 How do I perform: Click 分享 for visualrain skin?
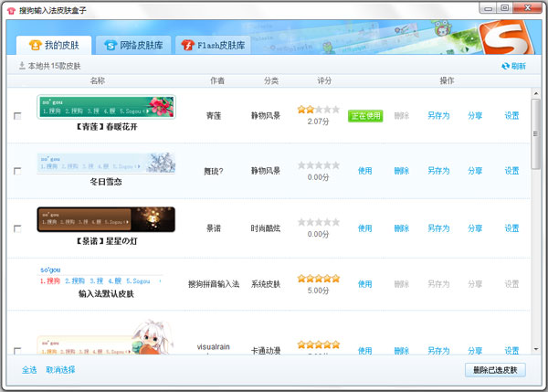[475, 350]
